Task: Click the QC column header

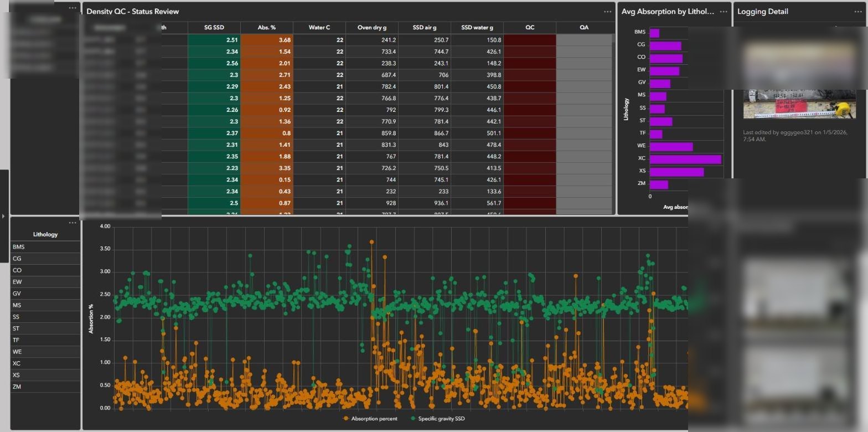Action: point(530,28)
